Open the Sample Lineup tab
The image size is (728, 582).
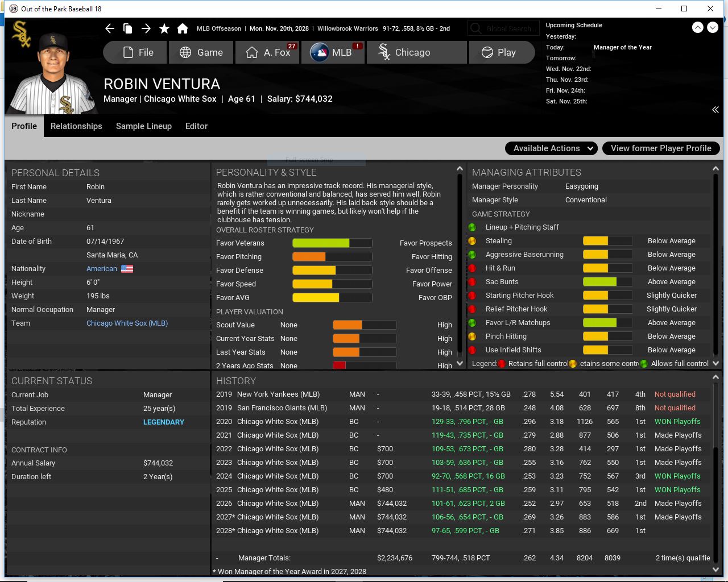(144, 126)
